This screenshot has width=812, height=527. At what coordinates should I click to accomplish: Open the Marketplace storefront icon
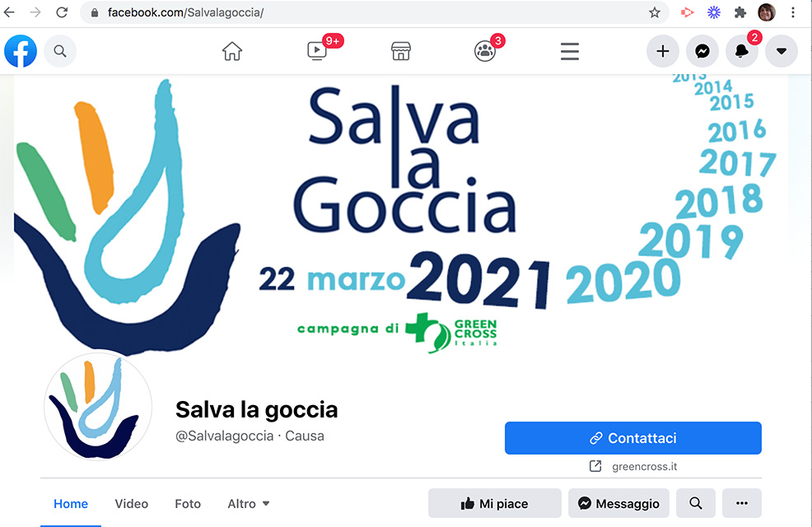pos(401,51)
